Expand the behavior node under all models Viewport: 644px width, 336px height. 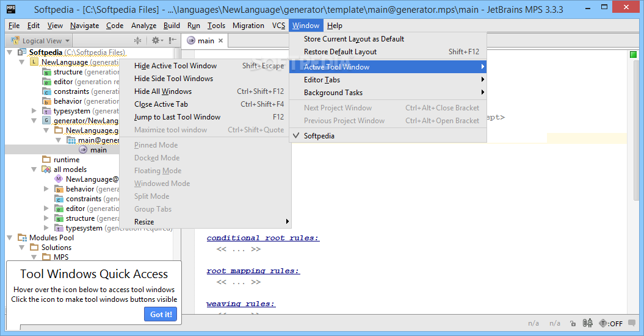(46, 188)
